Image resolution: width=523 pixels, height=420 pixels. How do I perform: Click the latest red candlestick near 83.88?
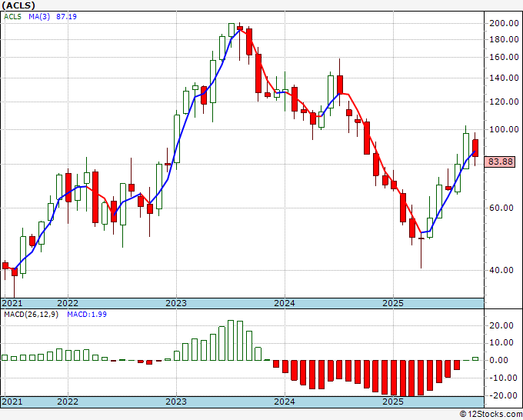pos(475,148)
